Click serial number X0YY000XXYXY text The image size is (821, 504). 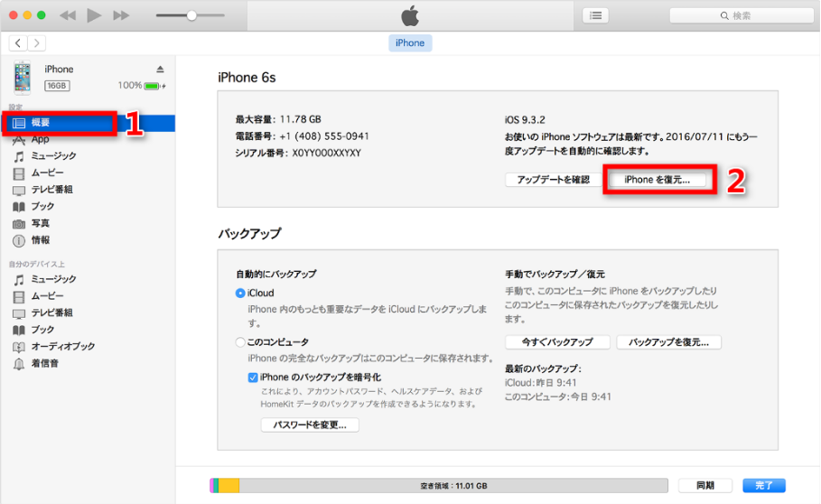point(326,154)
